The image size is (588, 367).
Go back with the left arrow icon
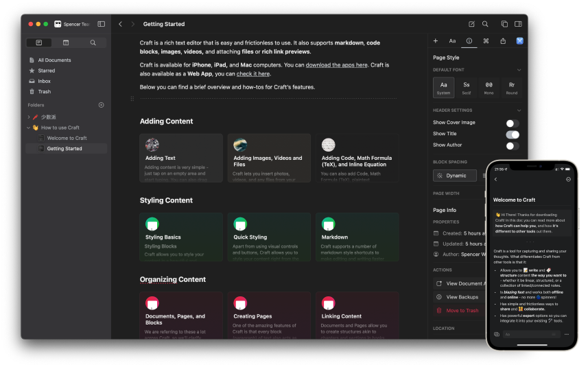[121, 24]
